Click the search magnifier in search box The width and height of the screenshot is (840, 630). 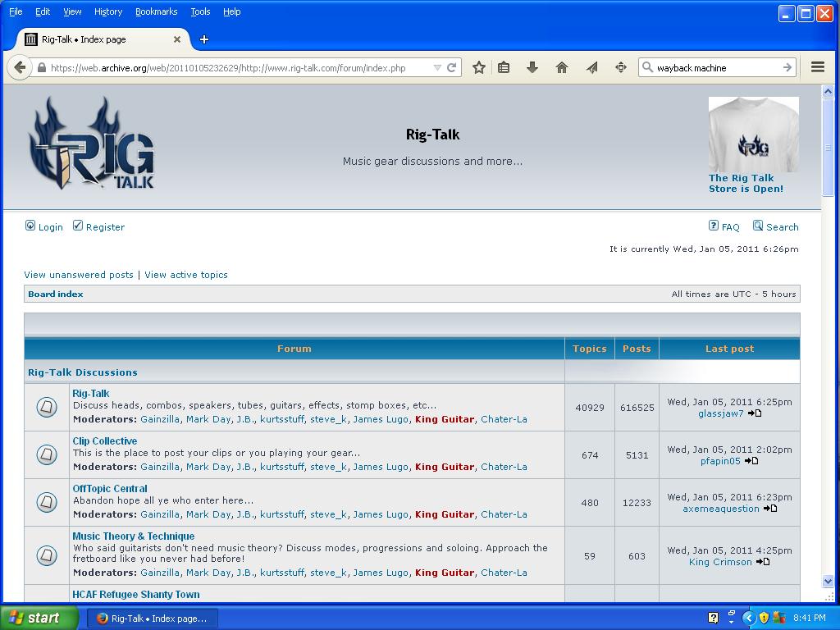click(648, 67)
